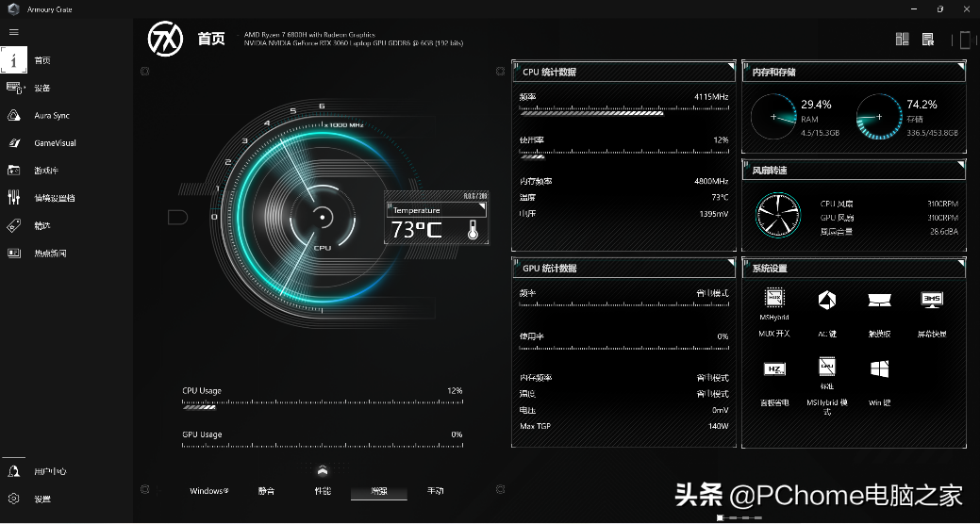Click the spinning fan icon
Screen dimensions: 980x524
(778, 214)
